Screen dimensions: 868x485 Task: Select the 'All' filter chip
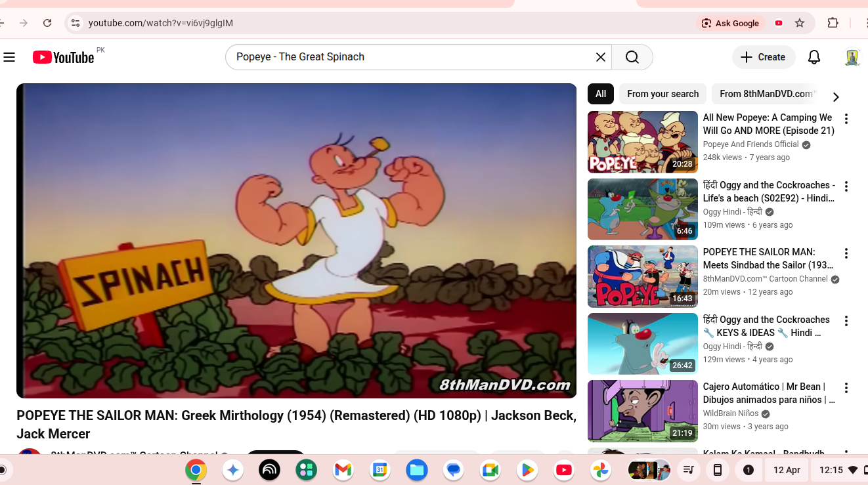pyautogui.click(x=600, y=94)
